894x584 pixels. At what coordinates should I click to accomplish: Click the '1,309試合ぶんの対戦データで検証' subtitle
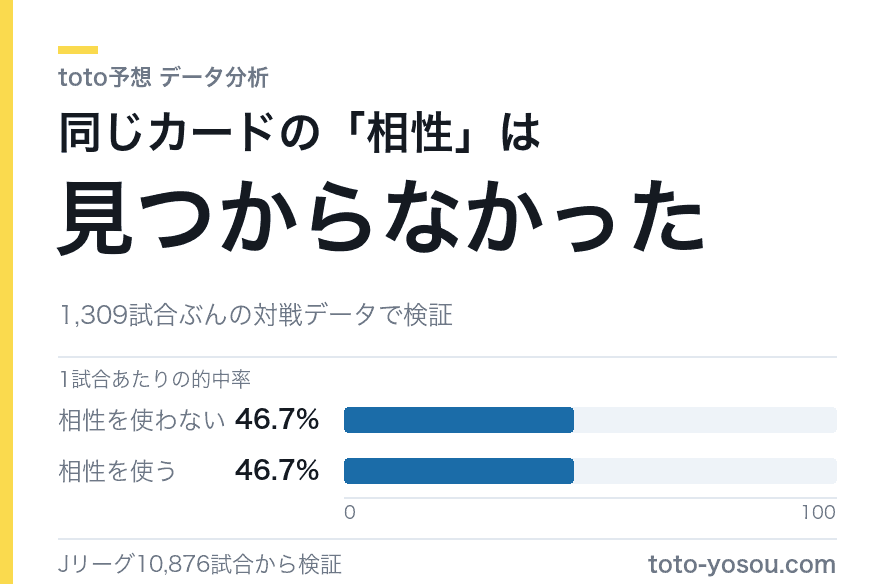(256, 315)
